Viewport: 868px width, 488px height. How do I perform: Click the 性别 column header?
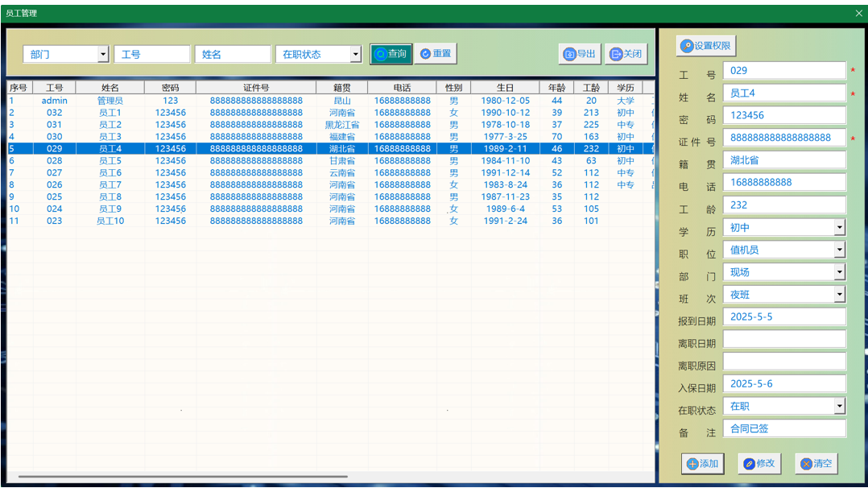click(x=454, y=88)
